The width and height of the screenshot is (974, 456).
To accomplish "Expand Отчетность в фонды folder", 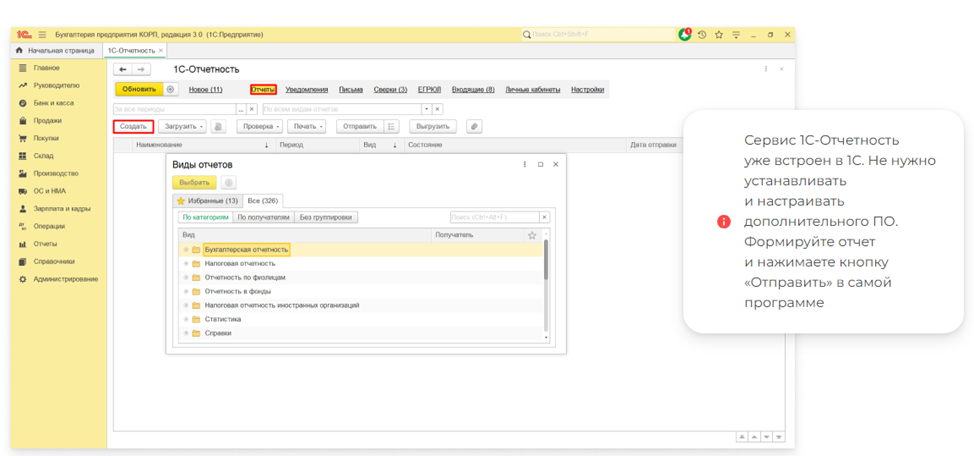I will [185, 291].
